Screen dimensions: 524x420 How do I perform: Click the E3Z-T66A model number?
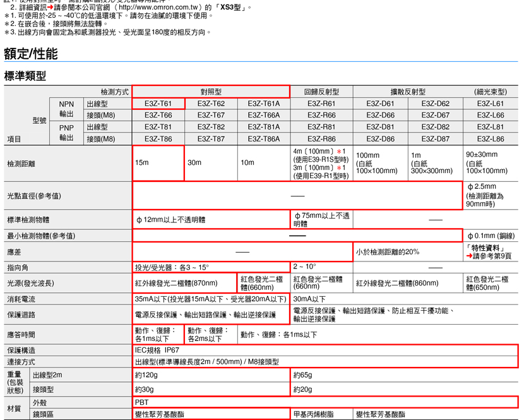click(x=264, y=116)
